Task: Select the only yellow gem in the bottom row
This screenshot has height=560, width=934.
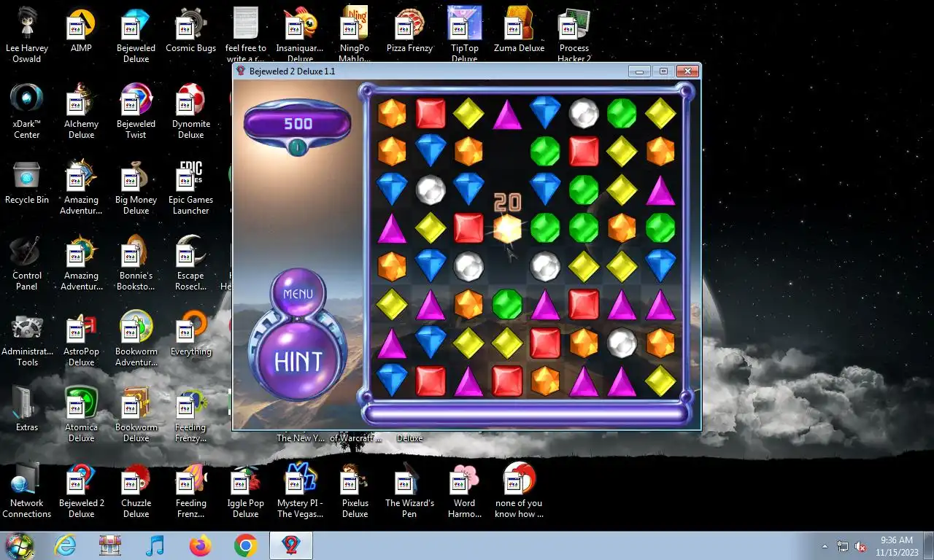Action: pyautogui.click(x=660, y=381)
